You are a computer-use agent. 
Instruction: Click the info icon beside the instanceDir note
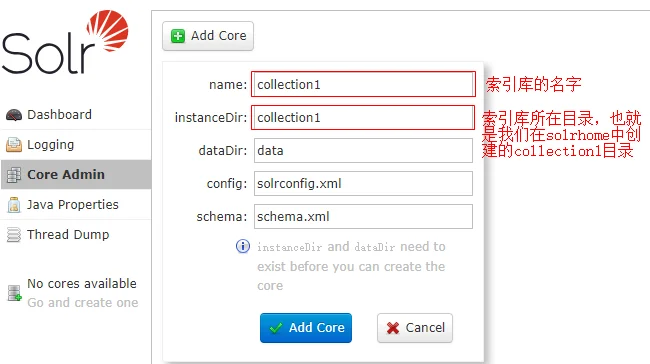(x=243, y=246)
